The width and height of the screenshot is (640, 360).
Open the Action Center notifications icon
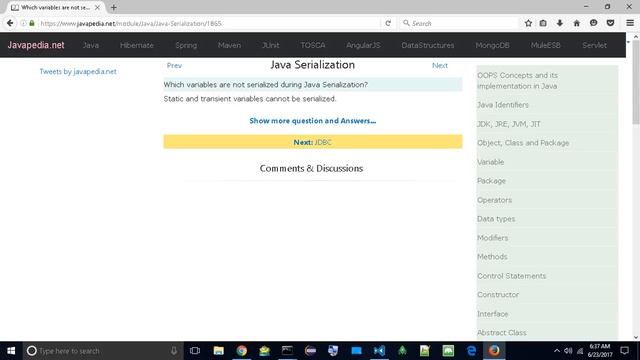click(x=624, y=350)
